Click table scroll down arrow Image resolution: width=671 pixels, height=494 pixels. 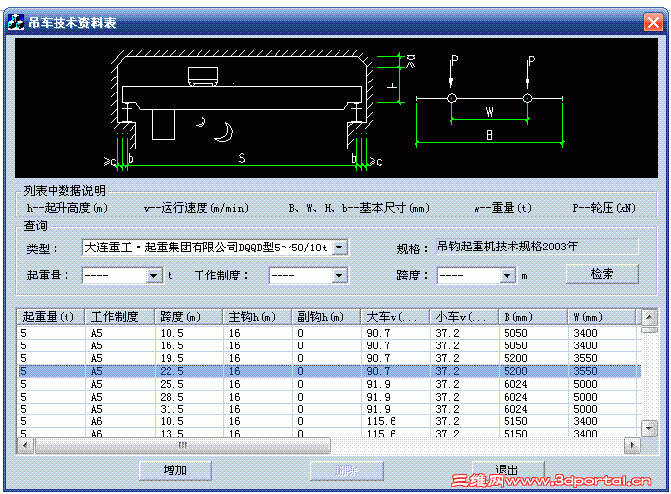coord(649,428)
